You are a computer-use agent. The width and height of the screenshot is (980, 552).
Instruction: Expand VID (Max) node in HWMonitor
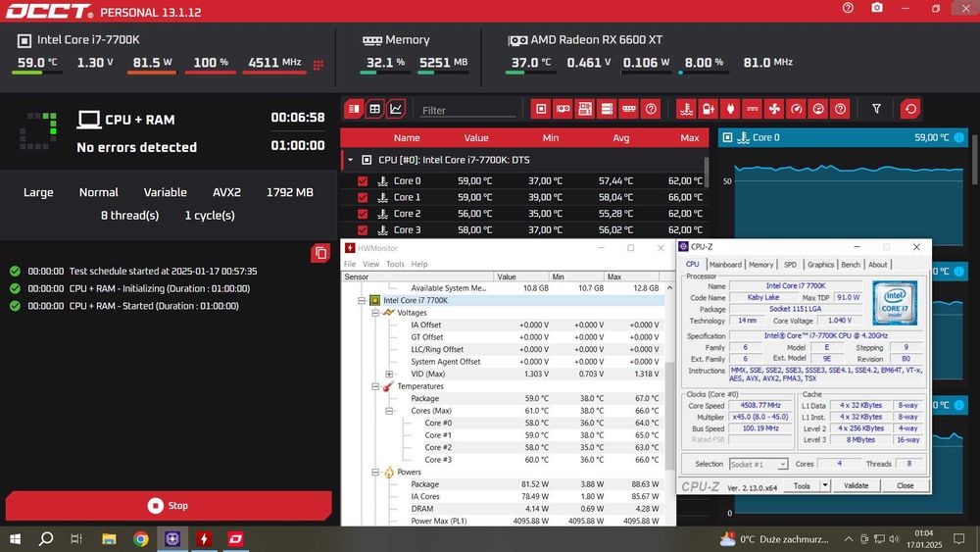[389, 374]
